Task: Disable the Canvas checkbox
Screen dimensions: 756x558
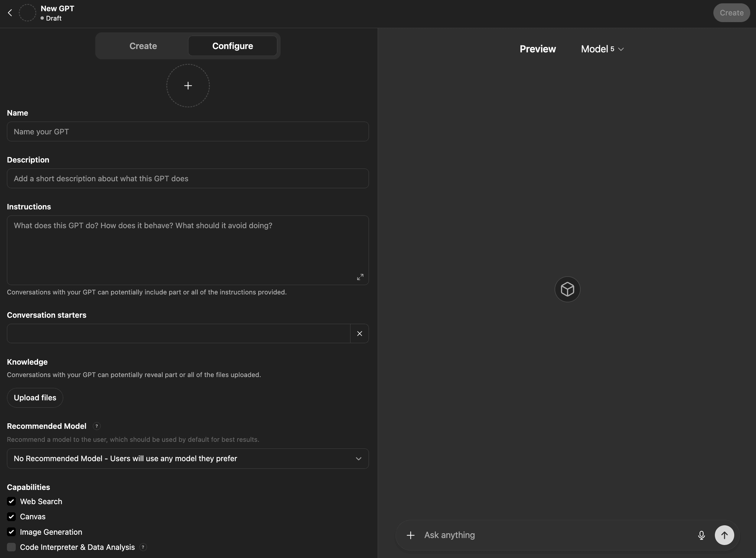Action: [11, 517]
